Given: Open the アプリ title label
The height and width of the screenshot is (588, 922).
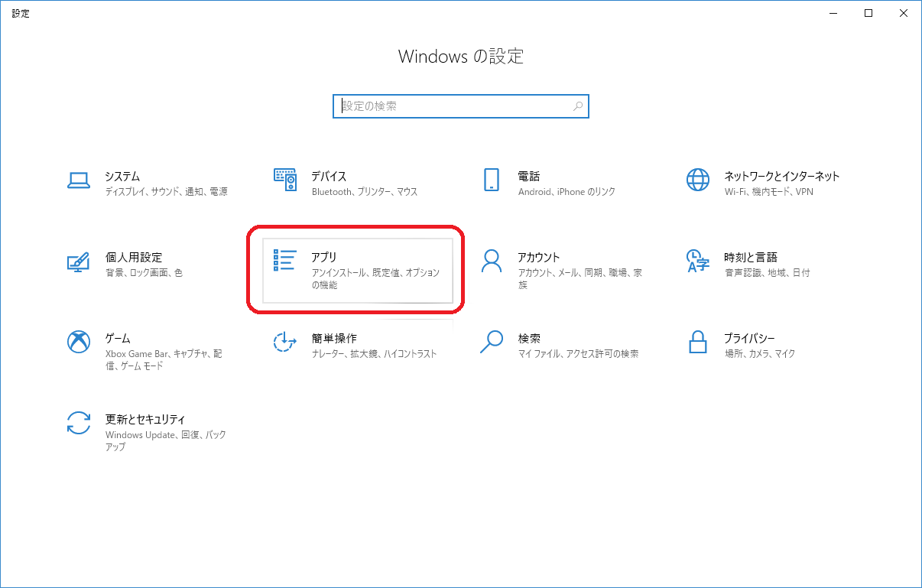Looking at the screenshot, I should (324, 257).
